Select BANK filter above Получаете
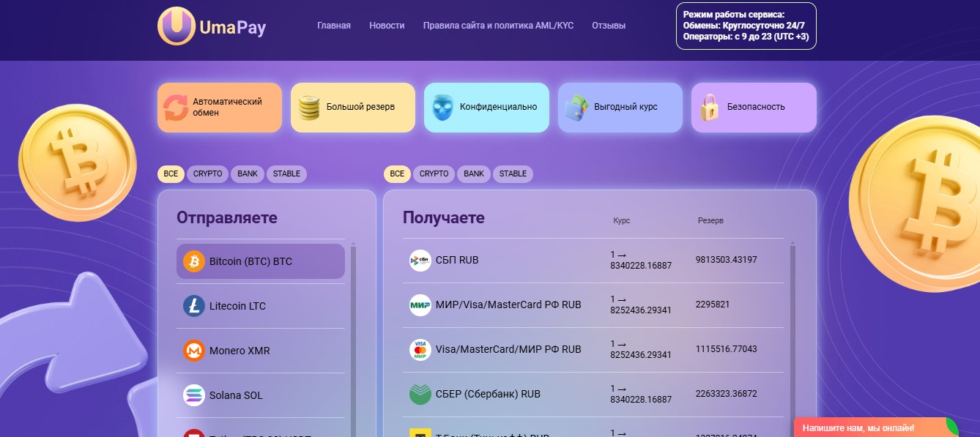Screen dimensions: 980x437 474,174
